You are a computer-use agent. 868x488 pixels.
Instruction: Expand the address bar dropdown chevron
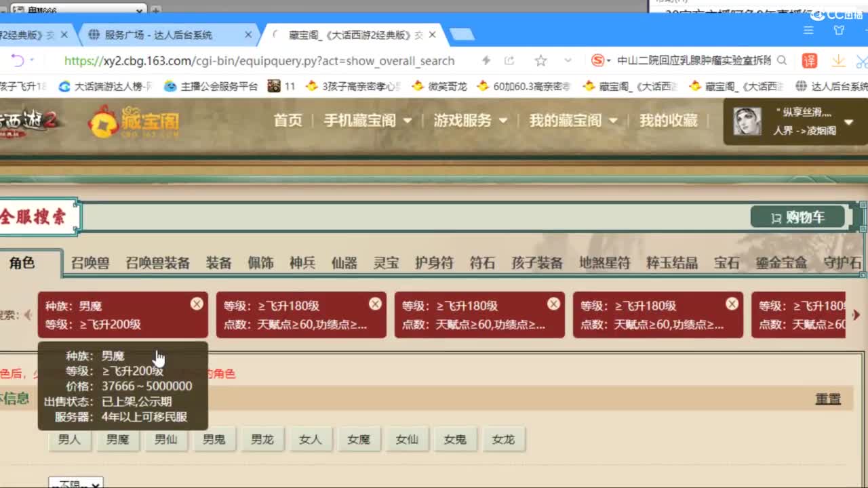click(x=568, y=60)
